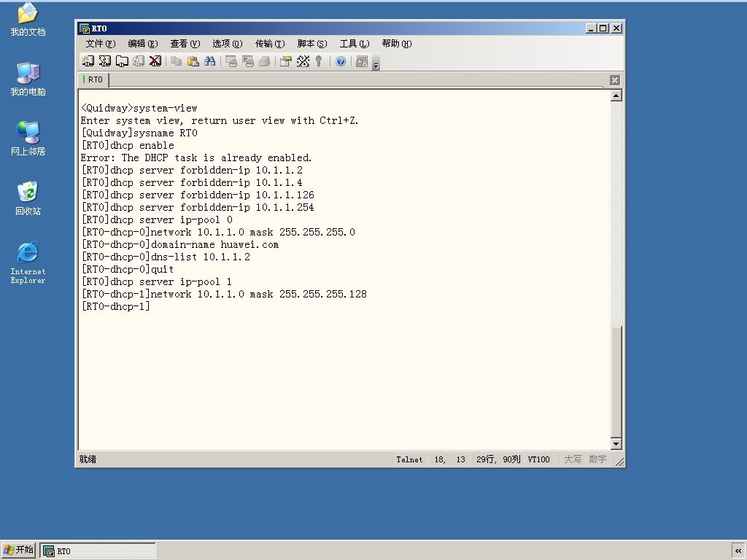Click the last toolbar icon after Help

pos(362,61)
